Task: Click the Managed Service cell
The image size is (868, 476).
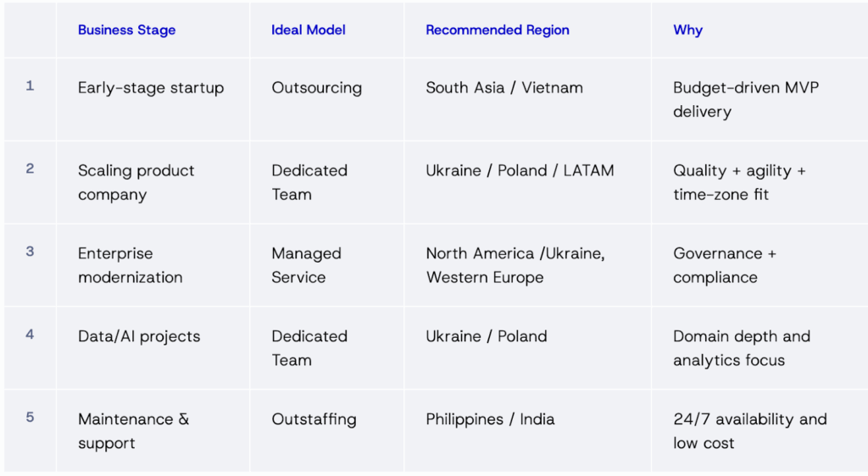Action: pos(306,265)
